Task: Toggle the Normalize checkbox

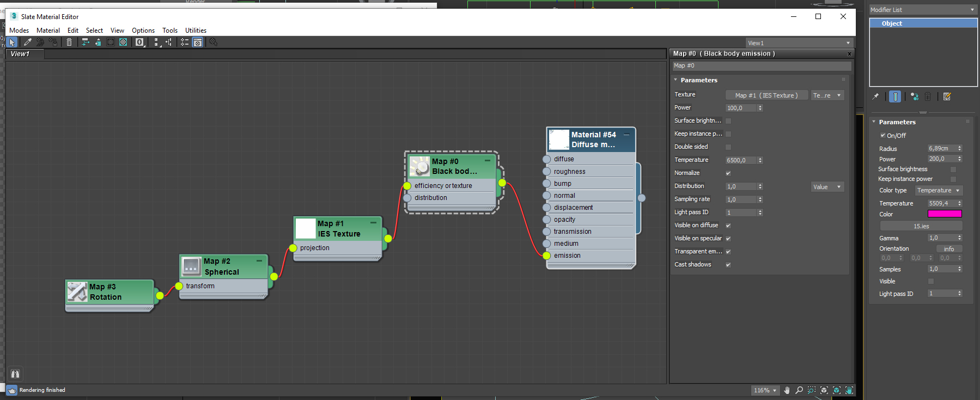Action: tap(728, 173)
